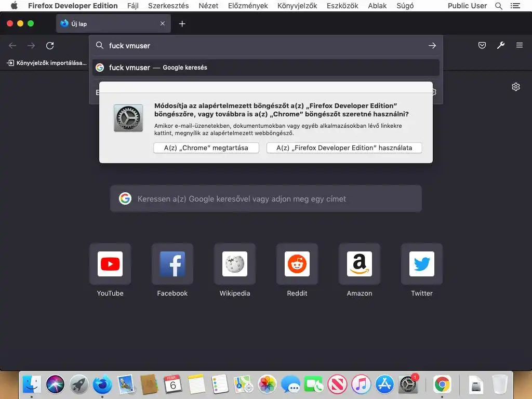Click the A(z) „Chrome” megtartása button
The width and height of the screenshot is (532, 399).
coord(206,148)
